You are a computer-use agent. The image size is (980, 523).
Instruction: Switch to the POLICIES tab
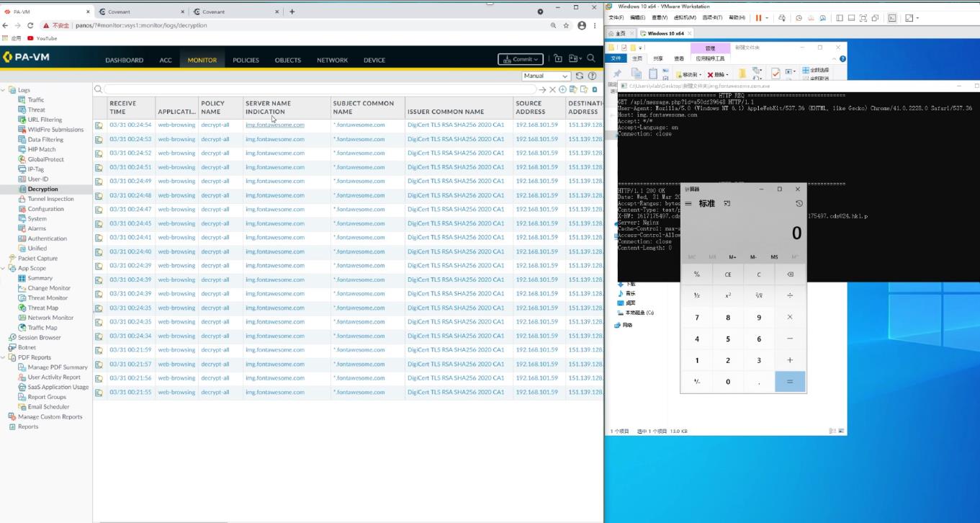[246, 60]
